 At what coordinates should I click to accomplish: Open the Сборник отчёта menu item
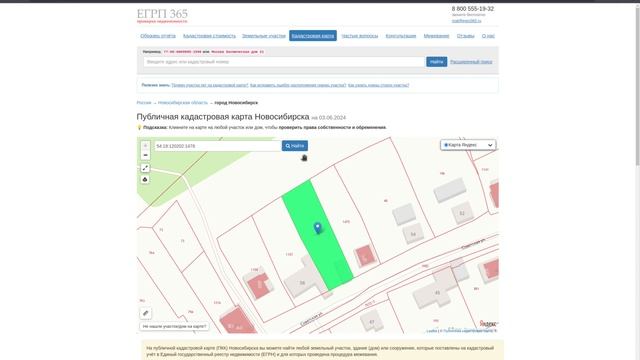tap(158, 36)
